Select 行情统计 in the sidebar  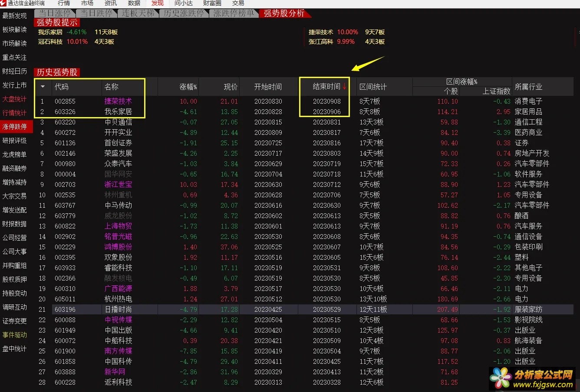coord(14,113)
